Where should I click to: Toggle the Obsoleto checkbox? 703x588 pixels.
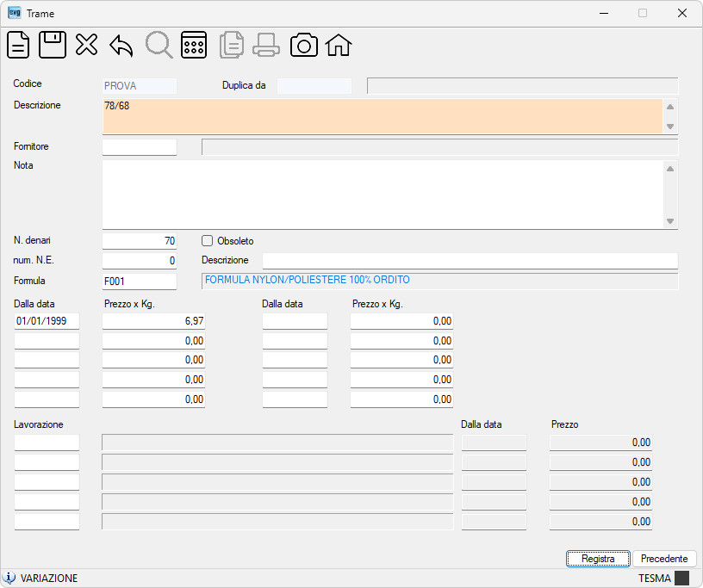point(207,241)
